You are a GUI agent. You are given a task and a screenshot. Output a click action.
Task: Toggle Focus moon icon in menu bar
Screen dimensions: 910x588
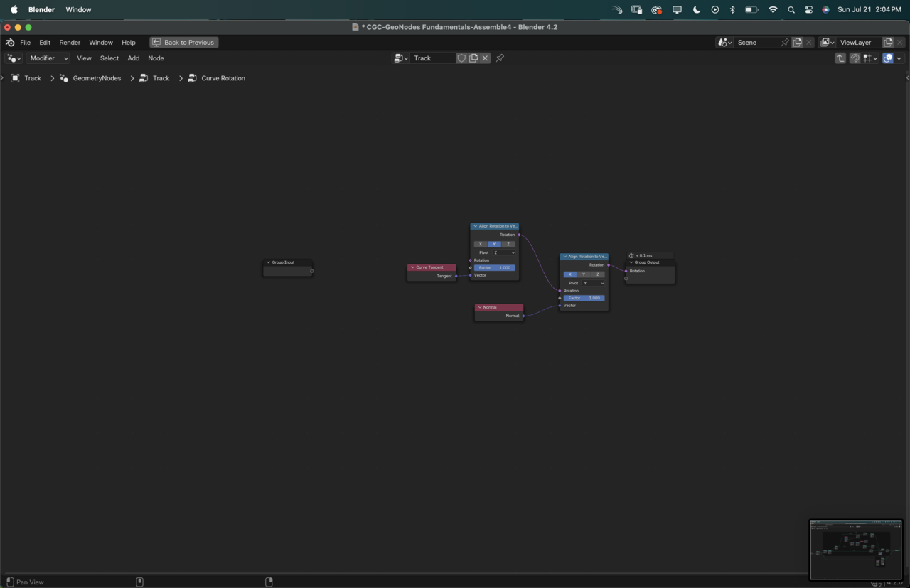pos(697,10)
